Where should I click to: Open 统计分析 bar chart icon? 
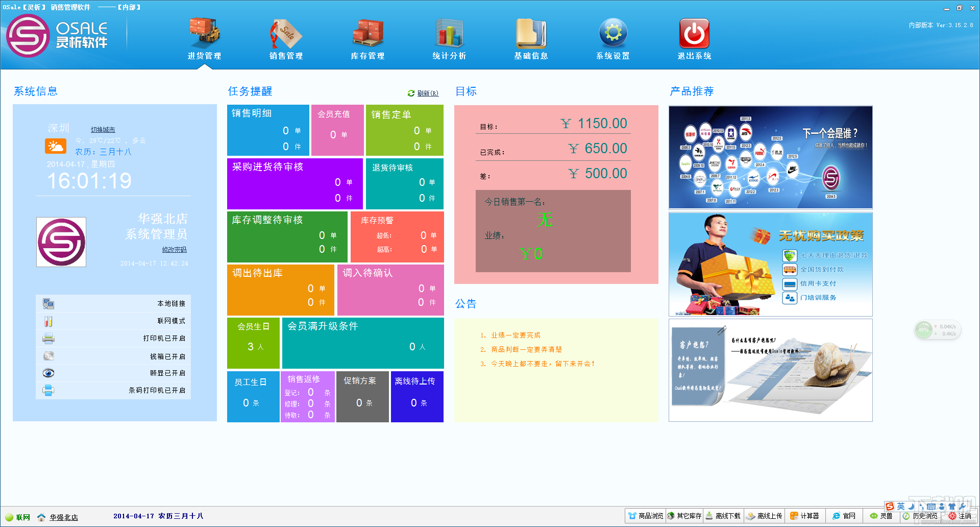coord(449,33)
